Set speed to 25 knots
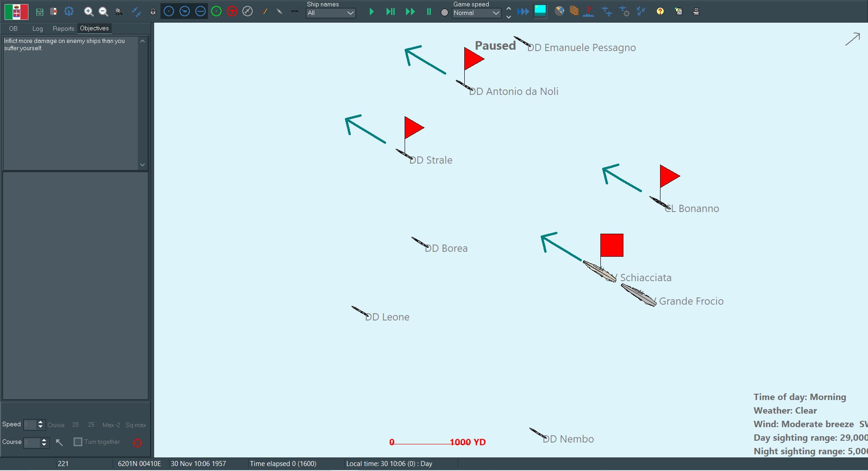The height and width of the screenshot is (471, 868). (x=91, y=424)
